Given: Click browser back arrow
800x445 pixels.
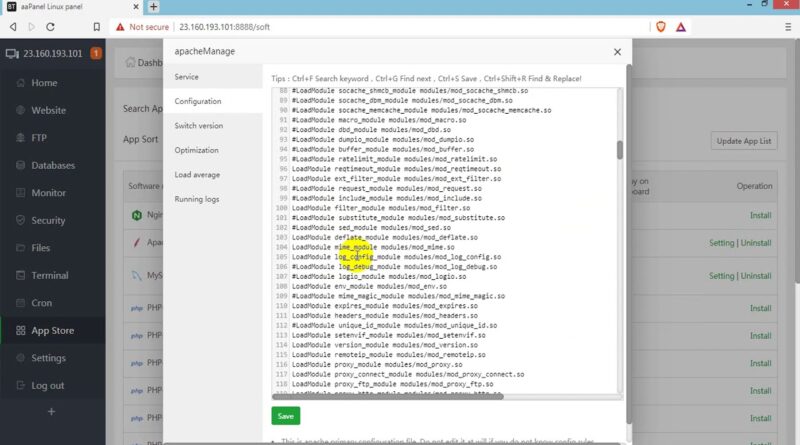Looking at the screenshot, I should coord(13,27).
